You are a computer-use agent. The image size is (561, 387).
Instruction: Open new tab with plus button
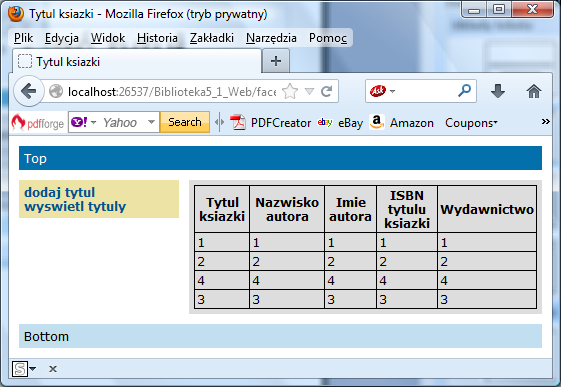[x=275, y=61]
